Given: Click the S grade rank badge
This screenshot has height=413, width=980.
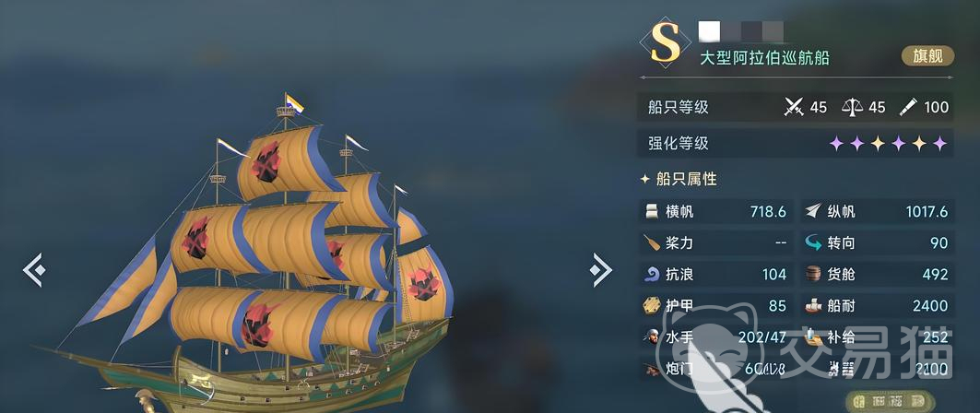Looking at the screenshot, I should [x=665, y=43].
